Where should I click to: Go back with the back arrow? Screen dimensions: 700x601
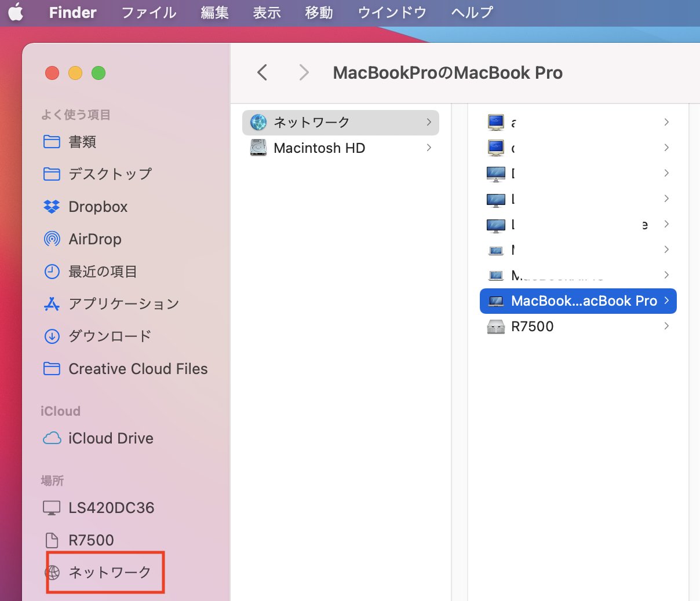click(x=262, y=73)
